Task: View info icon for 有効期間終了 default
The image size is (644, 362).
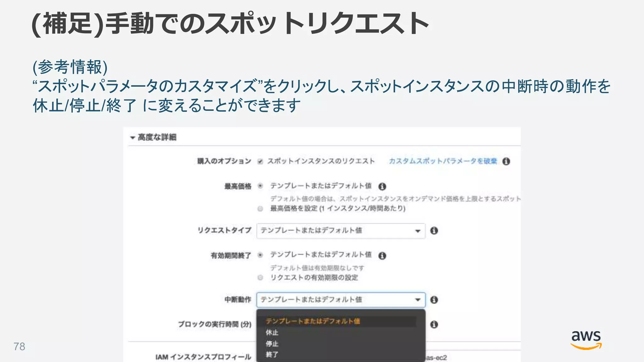Action: click(x=382, y=255)
